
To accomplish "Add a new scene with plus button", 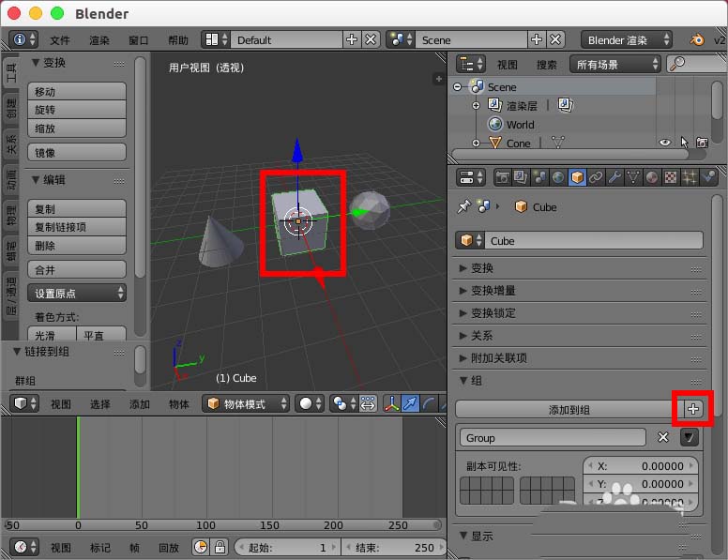I will [x=537, y=39].
